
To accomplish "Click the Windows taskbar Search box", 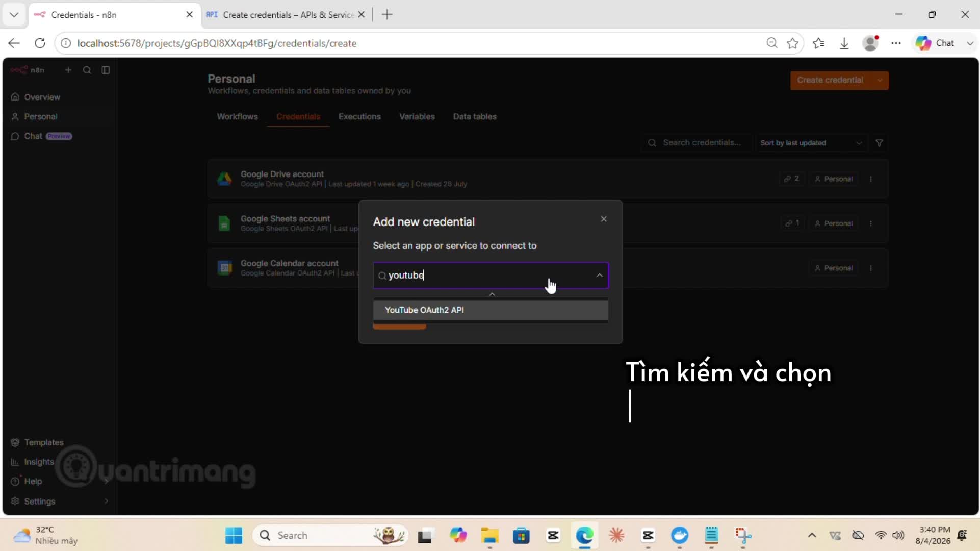I will point(330,535).
